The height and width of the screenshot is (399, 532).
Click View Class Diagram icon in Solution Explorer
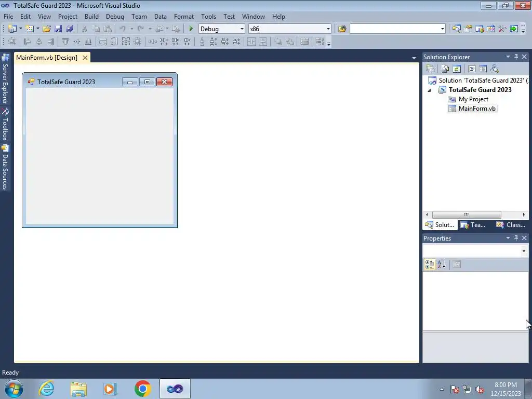[x=495, y=69]
